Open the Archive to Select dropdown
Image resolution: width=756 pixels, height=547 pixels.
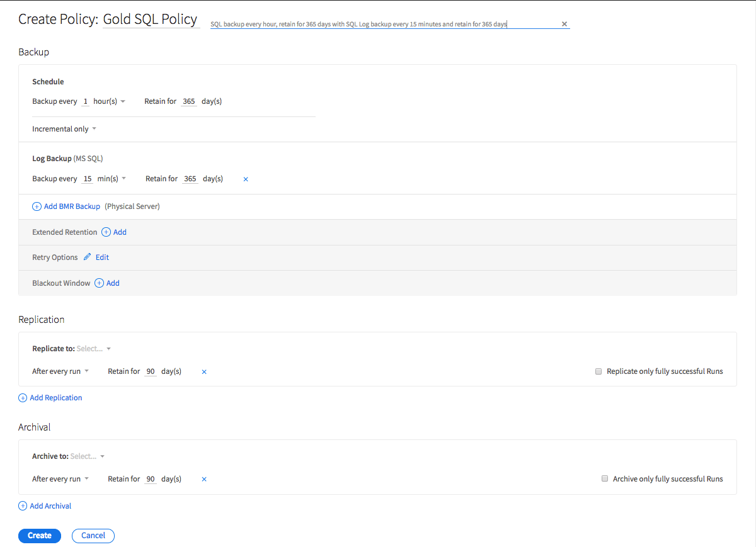[x=88, y=456]
